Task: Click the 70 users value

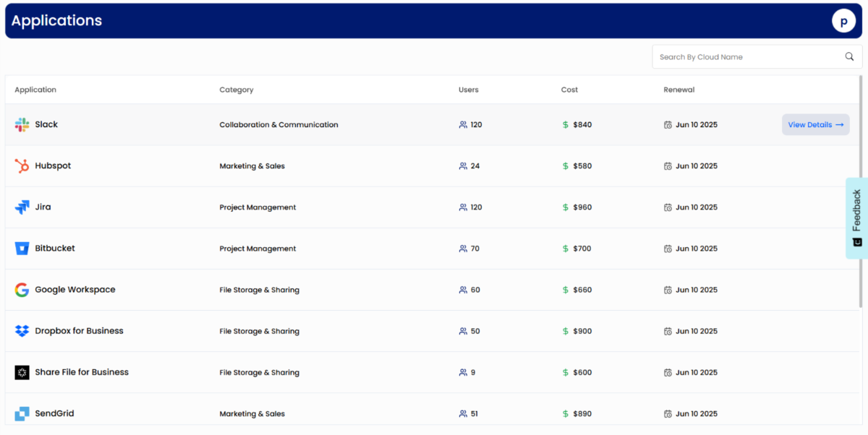Action: click(x=475, y=249)
